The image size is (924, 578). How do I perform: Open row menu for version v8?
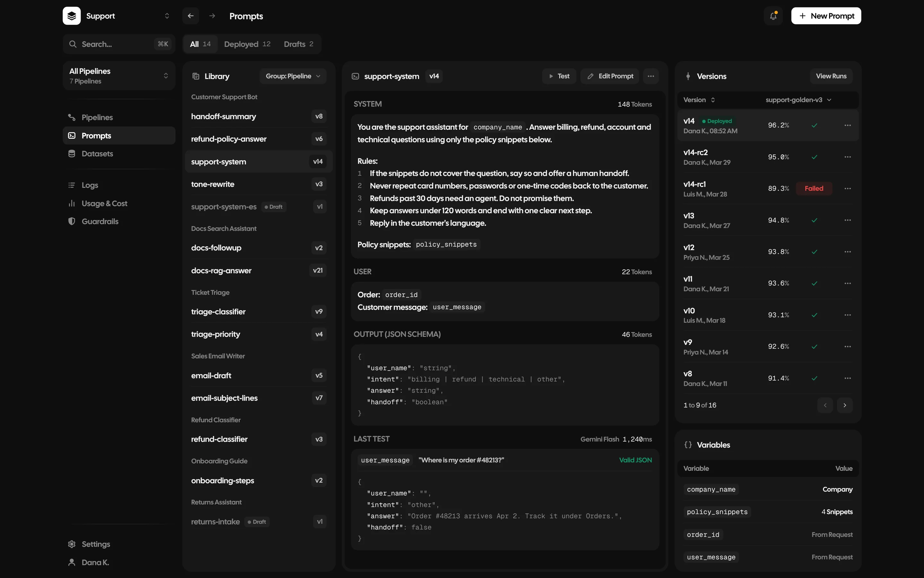(x=847, y=378)
